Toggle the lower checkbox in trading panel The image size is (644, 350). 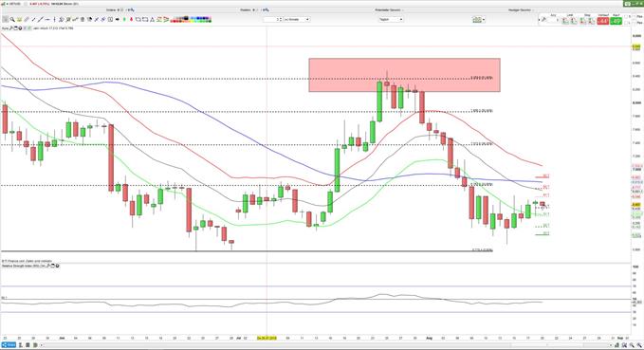[x=626, y=23]
